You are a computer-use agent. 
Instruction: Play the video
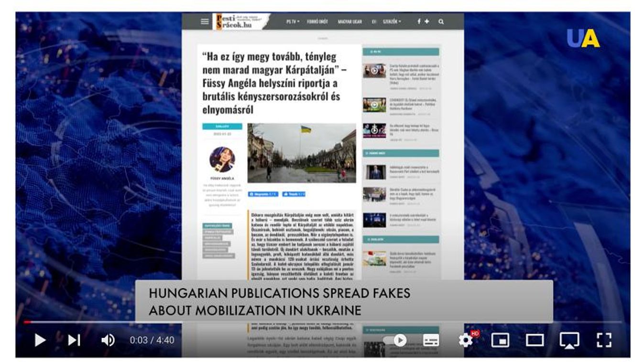(x=40, y=340)
